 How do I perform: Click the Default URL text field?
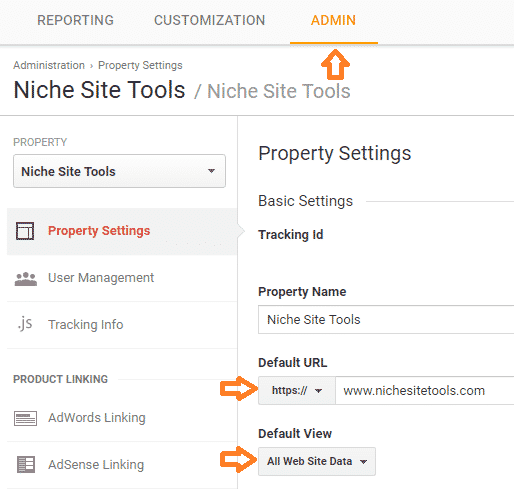pyautogui.click(x=425, y=390)
